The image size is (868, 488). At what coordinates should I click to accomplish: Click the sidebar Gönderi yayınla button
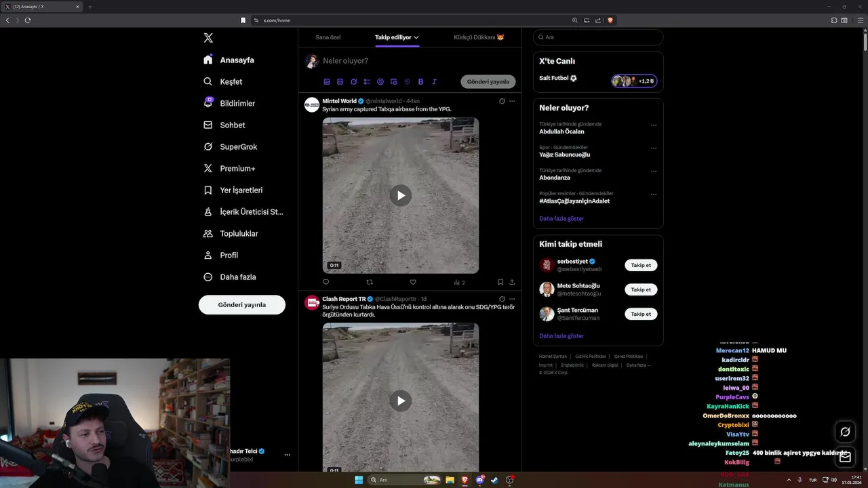pos(242,304)
